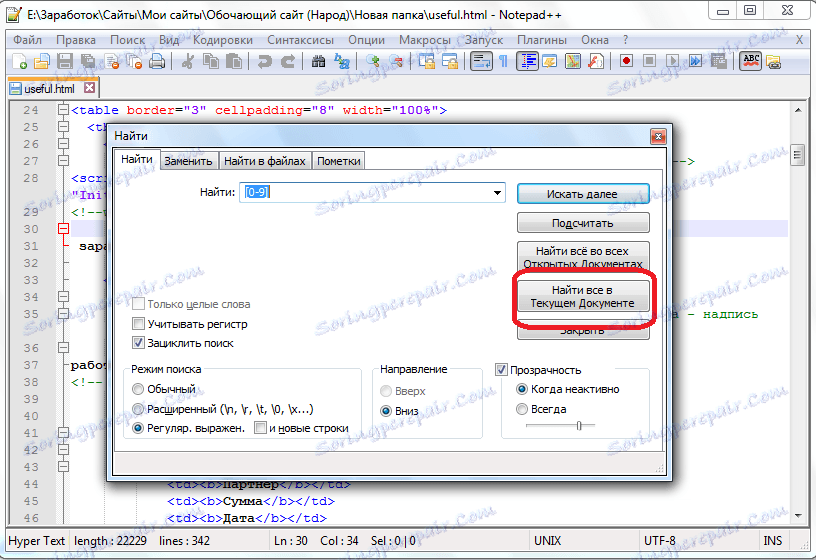Show all characters pilcrow icon

pos(503,61)
